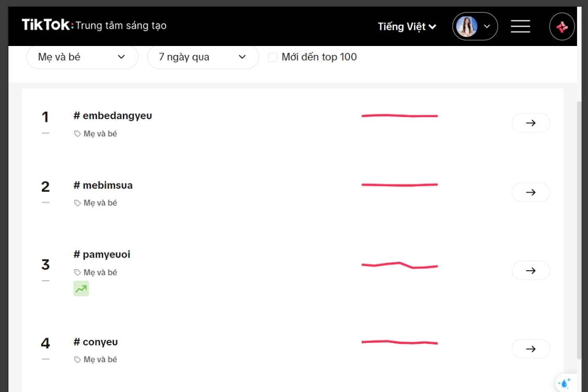Click the tag icon under pamyeuoi
Screen dimensions: 588x392
point(77,272)
